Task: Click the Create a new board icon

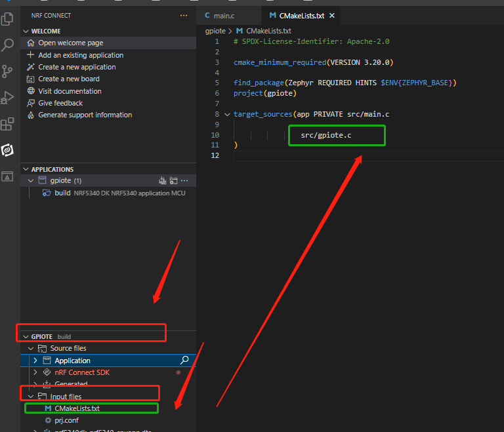Action: coord(31,79)
